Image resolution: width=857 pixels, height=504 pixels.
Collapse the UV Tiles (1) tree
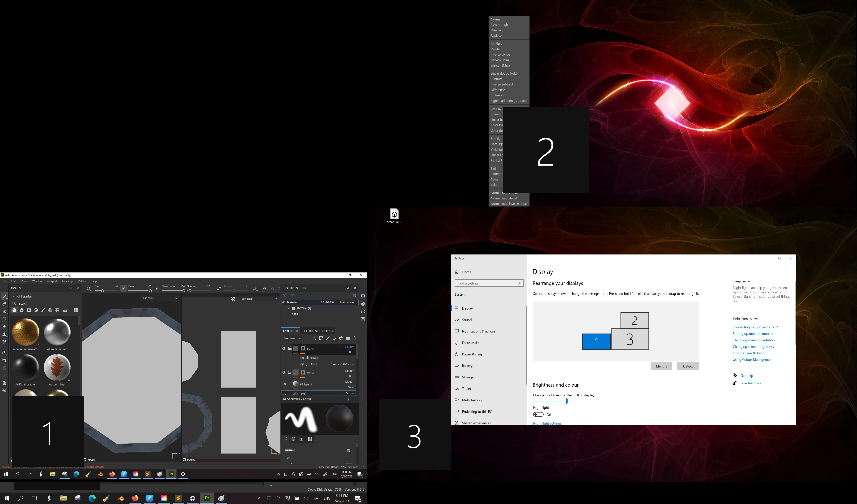pos(288,308)
